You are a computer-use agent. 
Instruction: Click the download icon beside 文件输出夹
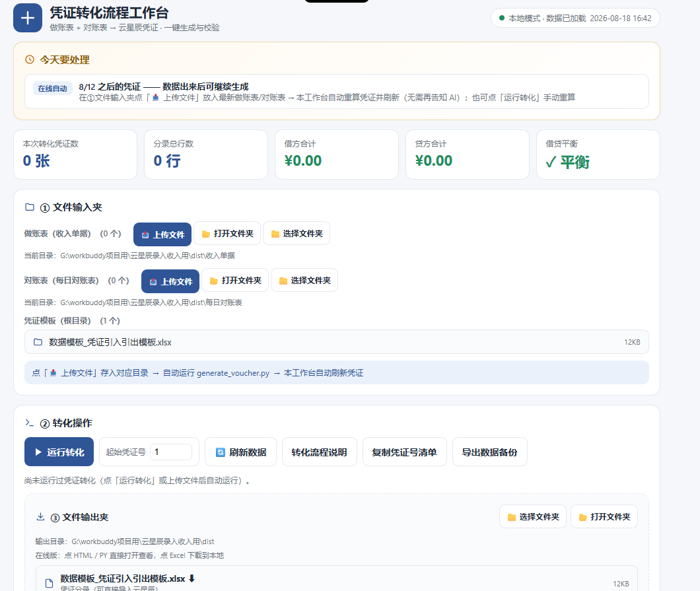coord(41,517)
